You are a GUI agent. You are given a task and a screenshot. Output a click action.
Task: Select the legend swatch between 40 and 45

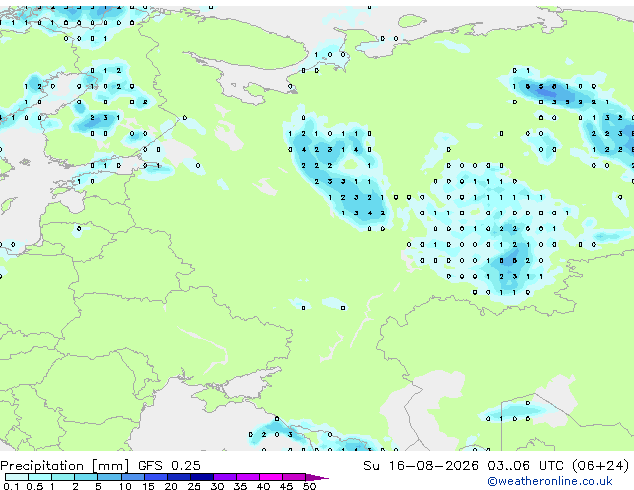[x=271, y=477]
